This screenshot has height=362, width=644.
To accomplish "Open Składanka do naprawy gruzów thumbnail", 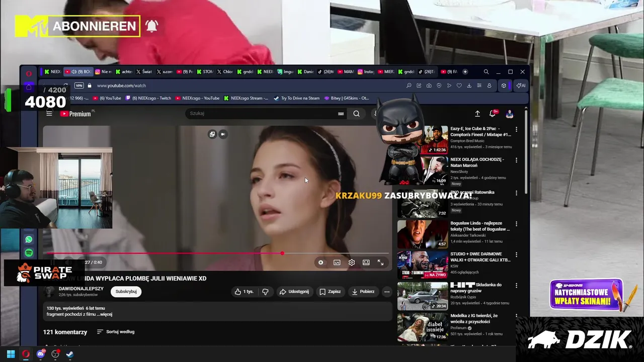I will click(x=423, y=296).
